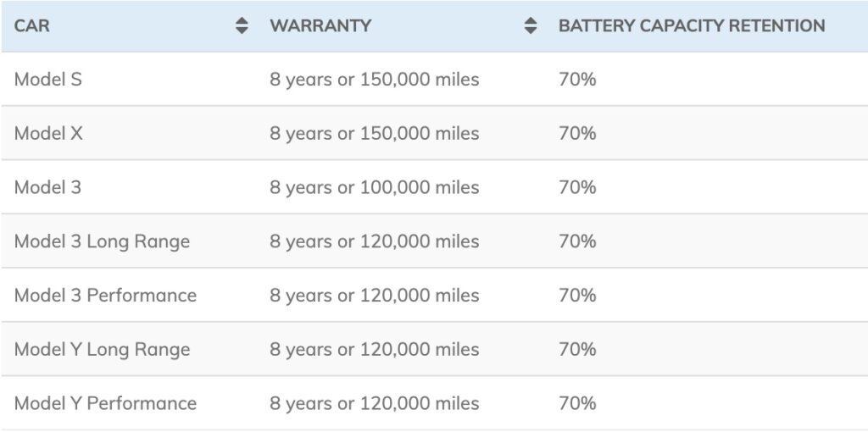Select the Model 3 car cell
This screenshot has width=868, height=432.
[47, 187]
